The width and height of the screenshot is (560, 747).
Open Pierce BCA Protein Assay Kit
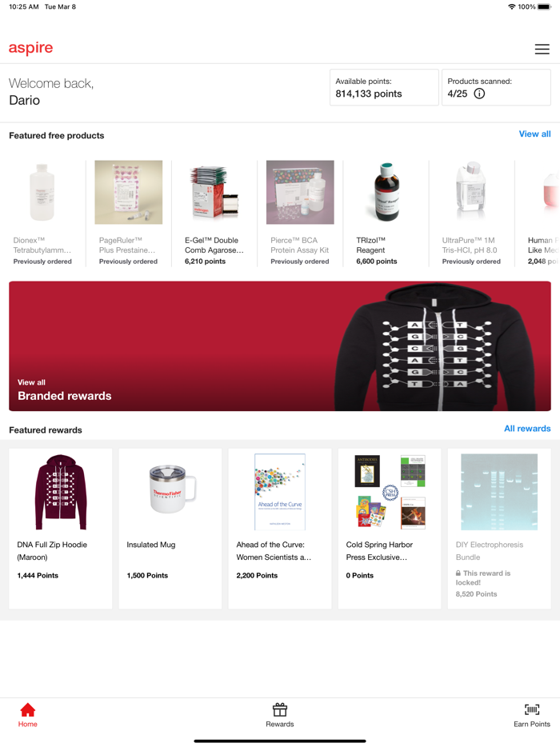point(300,213)
